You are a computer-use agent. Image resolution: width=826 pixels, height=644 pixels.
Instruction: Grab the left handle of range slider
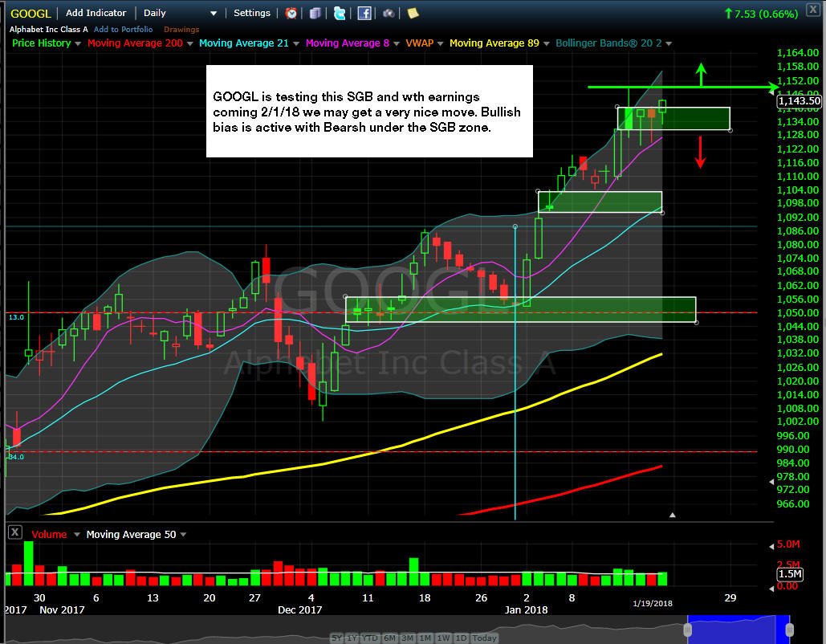tap(687, 630)
